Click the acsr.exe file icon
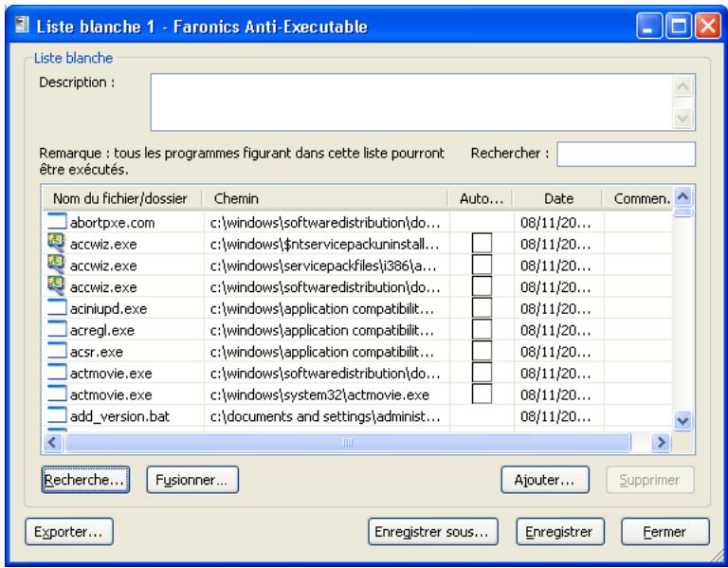This screenshot has height=568, width=728. [57, 351]
